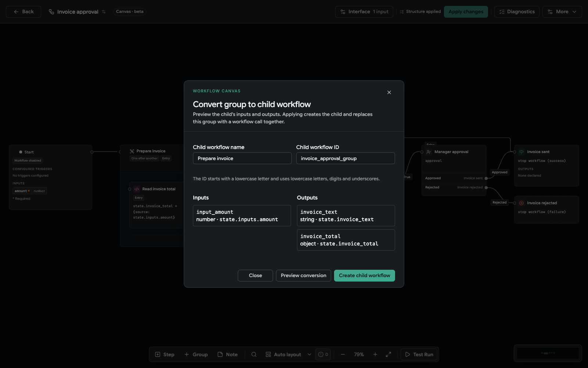
Task: Close the Convert group dialog with X
Action: [389, 92]
